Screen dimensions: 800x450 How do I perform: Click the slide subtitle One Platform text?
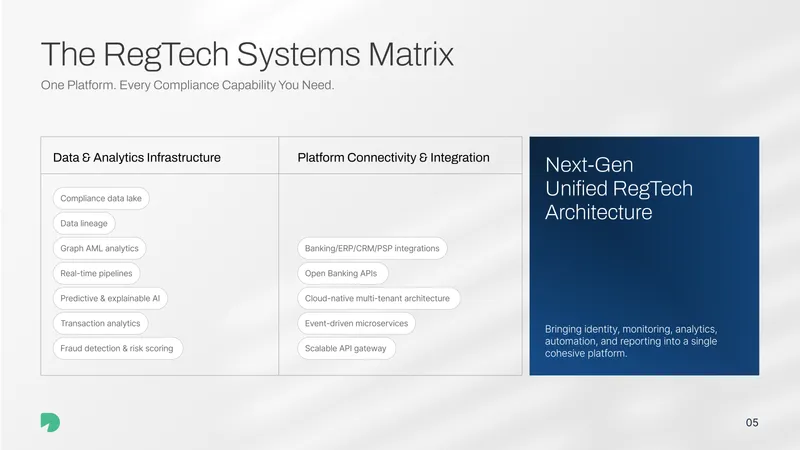click(187, 85)
